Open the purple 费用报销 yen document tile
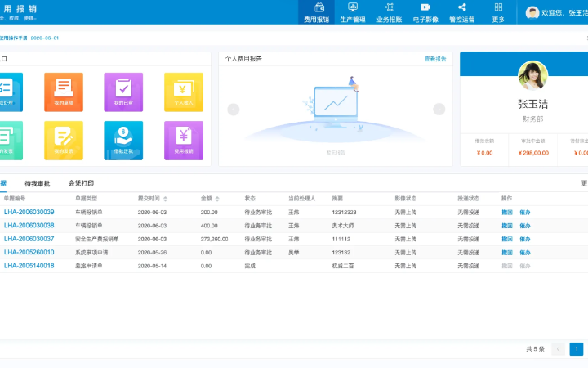Viewport: 588px width, 368px height. [184, 141]
